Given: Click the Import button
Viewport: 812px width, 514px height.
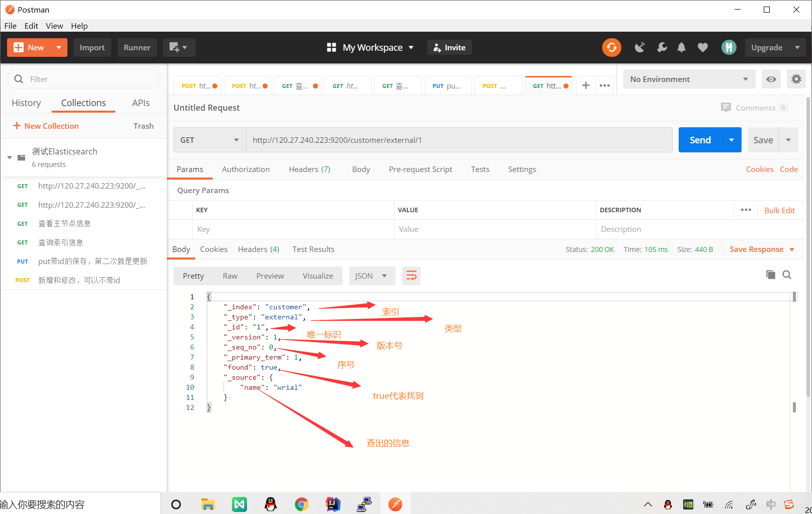Looking at the screenshot, I should click(92, 47).
